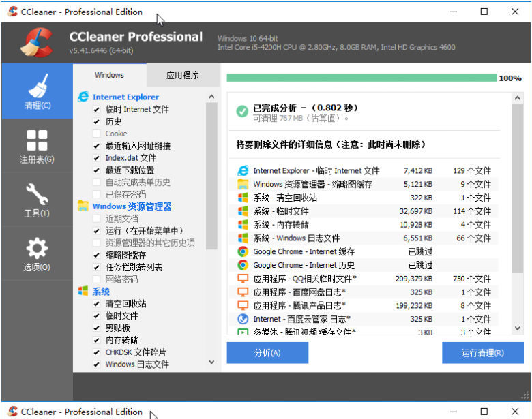532x419 pixels.
Task: Click monitor icon of 百度网盘日志 result
Action: [x=243, y=292]
